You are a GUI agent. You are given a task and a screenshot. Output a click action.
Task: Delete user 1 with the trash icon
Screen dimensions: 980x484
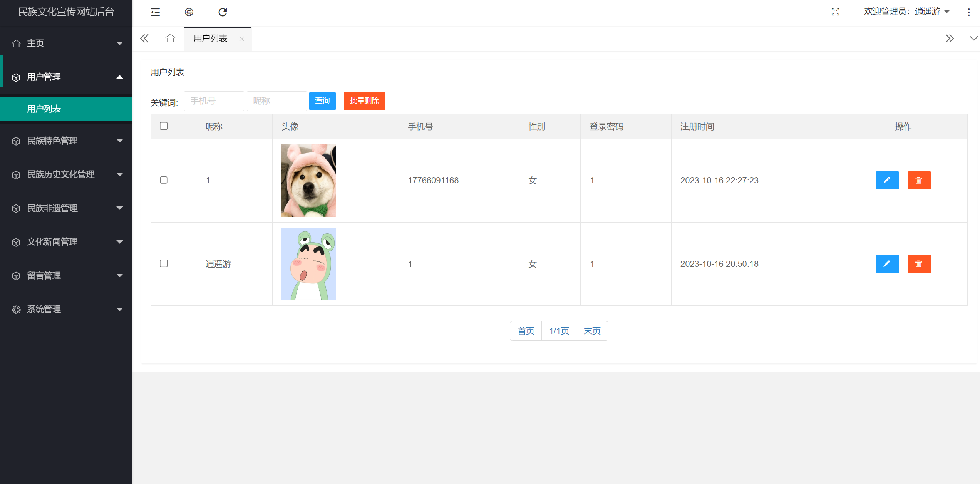[919, 180]
